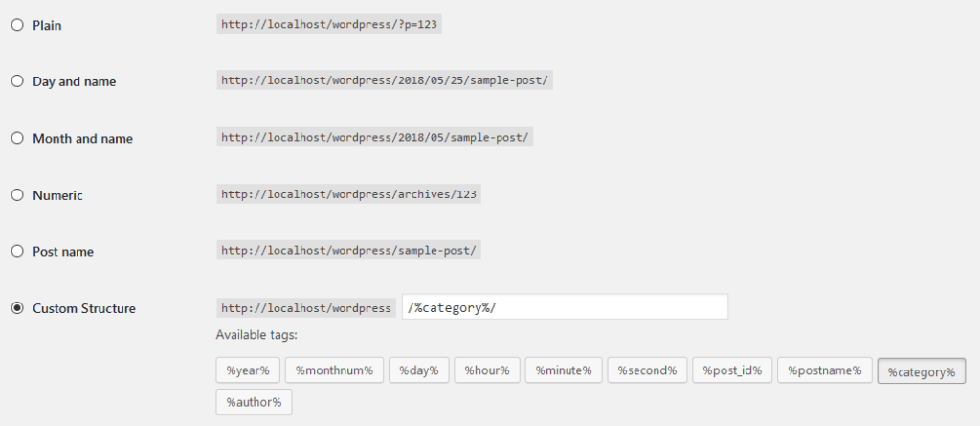Image resolution: width=980 pixels, height=426 pixels.
Task: Select the Plain permalink radio button
Action: pyautogui.click(x=17, y=25)
